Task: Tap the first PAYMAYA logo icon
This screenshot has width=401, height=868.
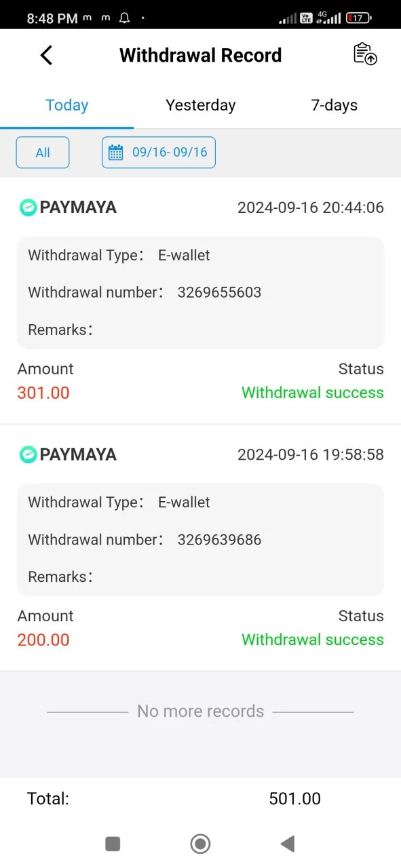Action: (x=28, y=208)
